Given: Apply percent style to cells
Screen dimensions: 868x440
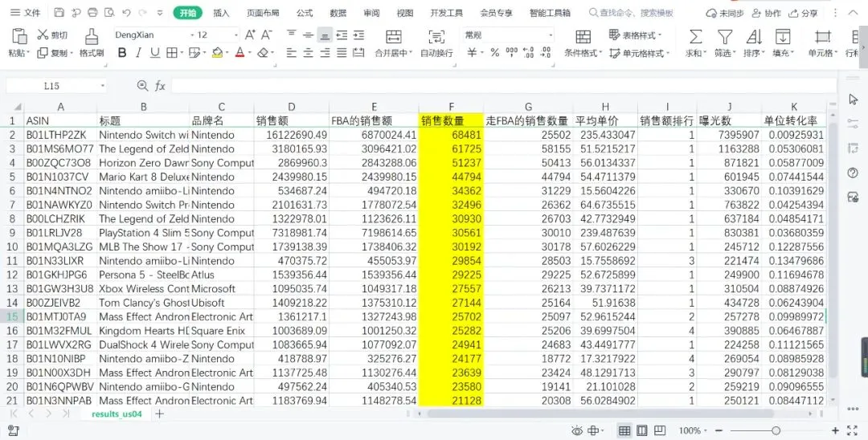Looking at the screenshot, I should (495, 52).
